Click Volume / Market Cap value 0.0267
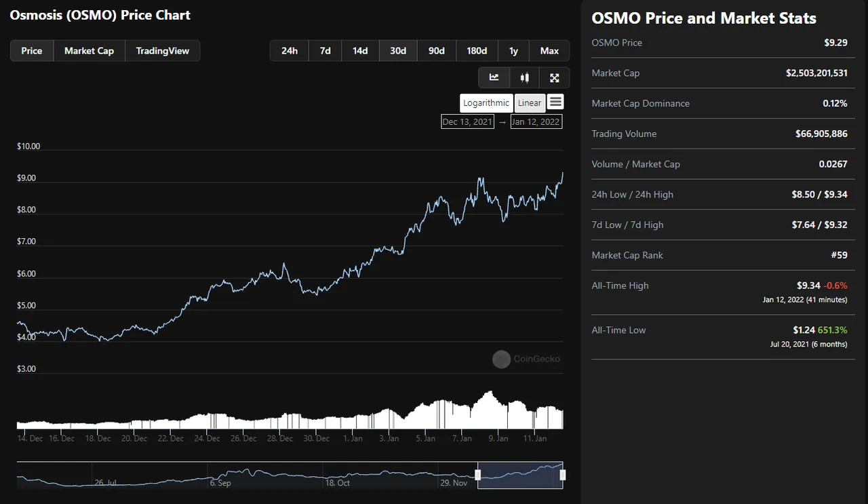868x504 pixels. [x=833, y=164]
